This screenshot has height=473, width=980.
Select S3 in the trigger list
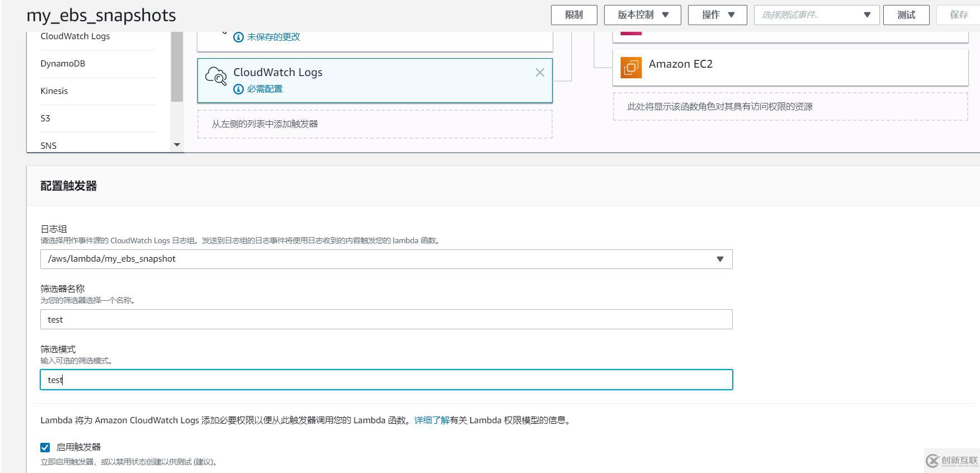coord(45,119)
